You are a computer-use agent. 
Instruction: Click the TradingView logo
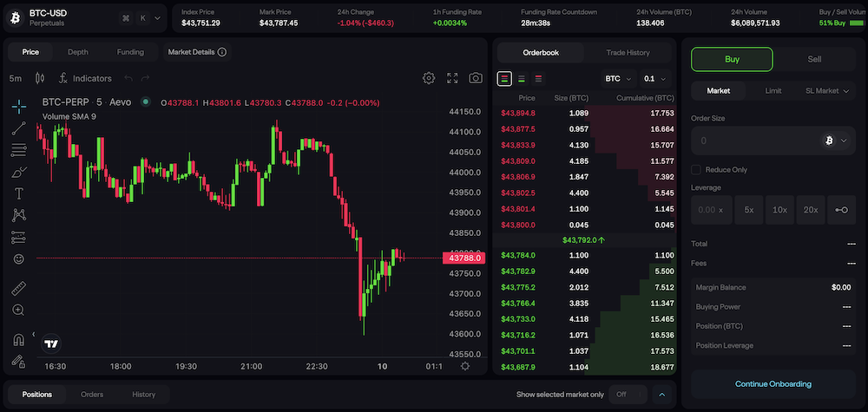point(51,344)
